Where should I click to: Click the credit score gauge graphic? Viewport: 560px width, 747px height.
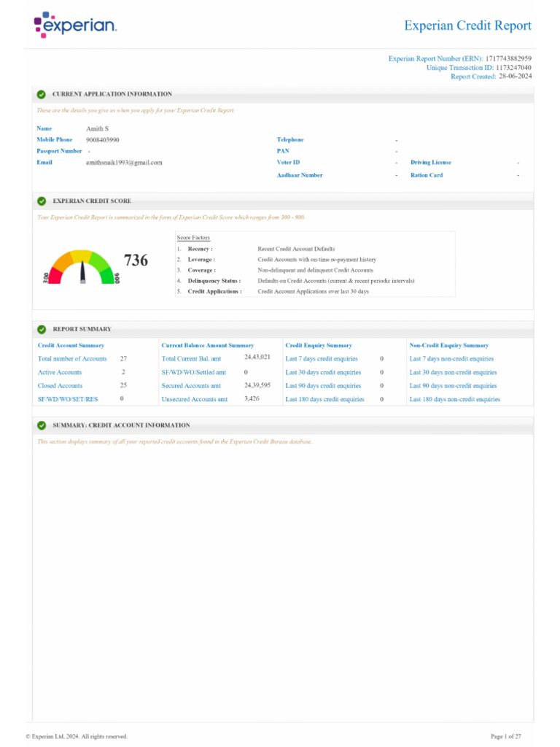82,267
